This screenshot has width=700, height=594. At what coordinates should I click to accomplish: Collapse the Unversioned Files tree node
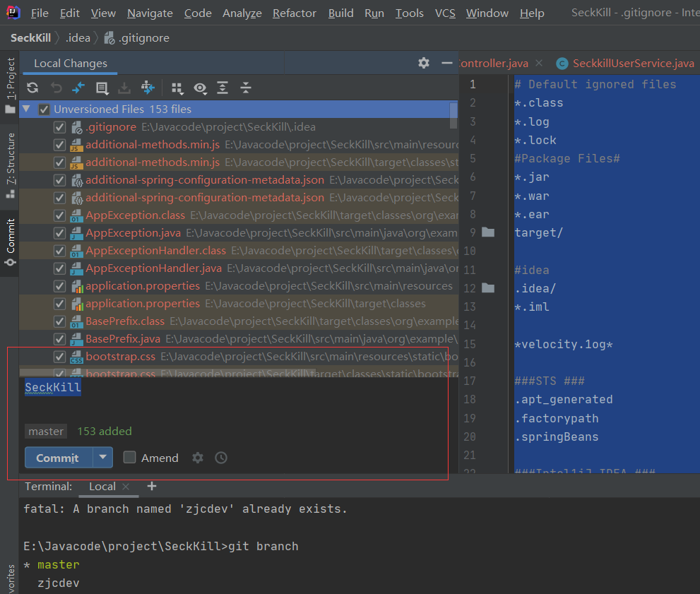[26, 109]
